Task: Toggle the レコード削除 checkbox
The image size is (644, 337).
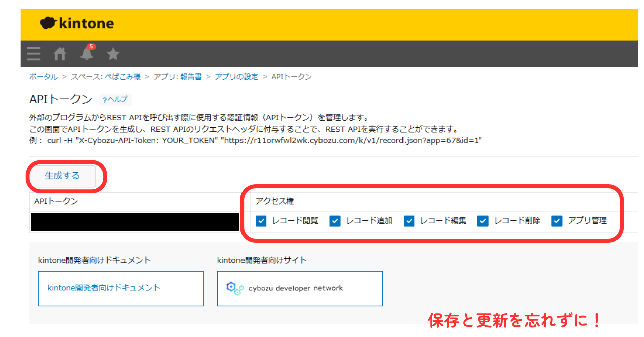Action: pyautogui.click(x=482, y=221)
